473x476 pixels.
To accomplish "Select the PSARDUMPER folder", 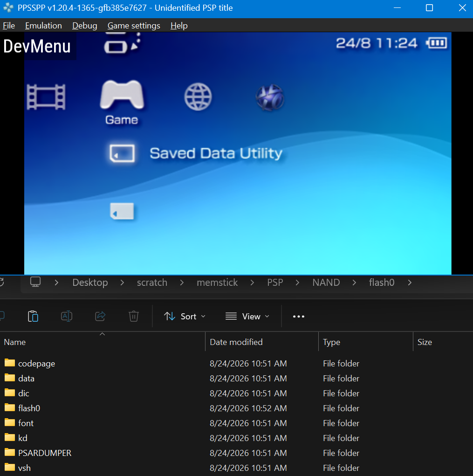I will [236, 453].
